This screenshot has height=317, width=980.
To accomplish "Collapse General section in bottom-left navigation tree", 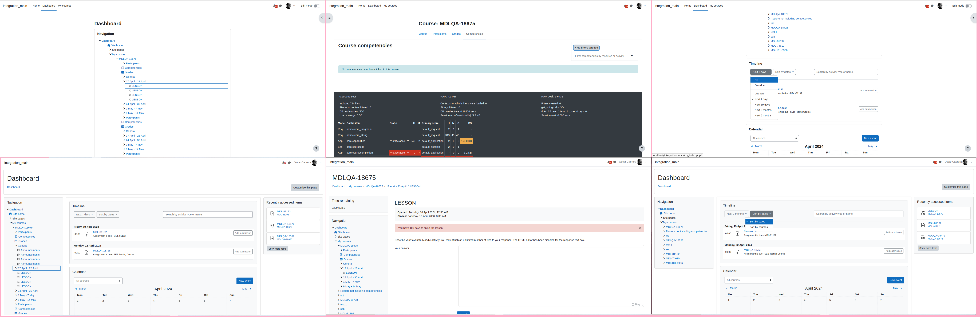I will [16, 246].
